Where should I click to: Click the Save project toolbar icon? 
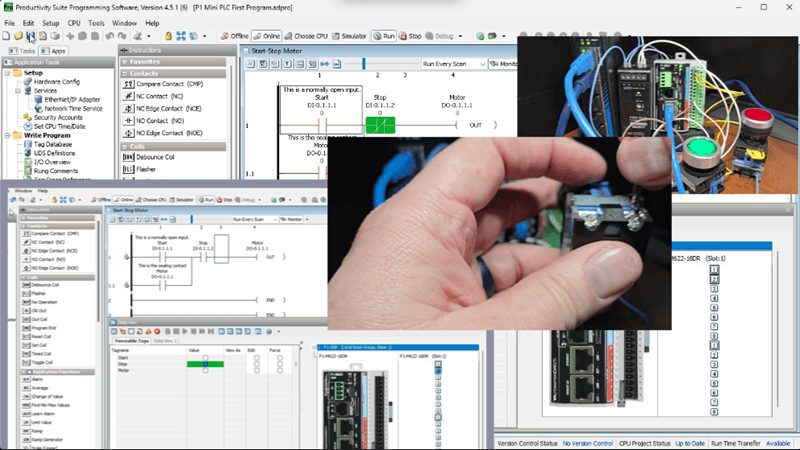click(x=30, y=35)
